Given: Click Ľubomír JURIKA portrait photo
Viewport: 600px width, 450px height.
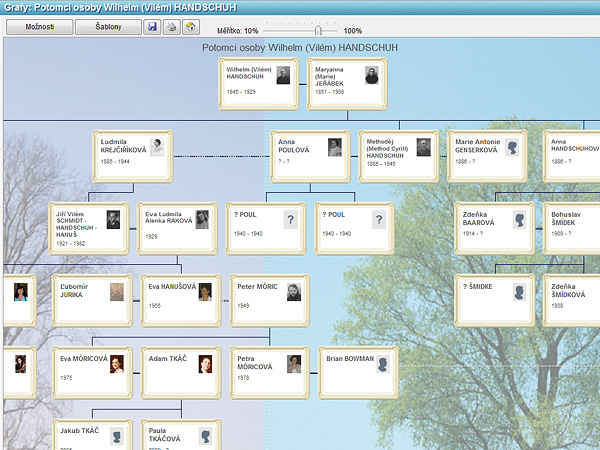Looking at the screenshot, I should pos(117,292).
